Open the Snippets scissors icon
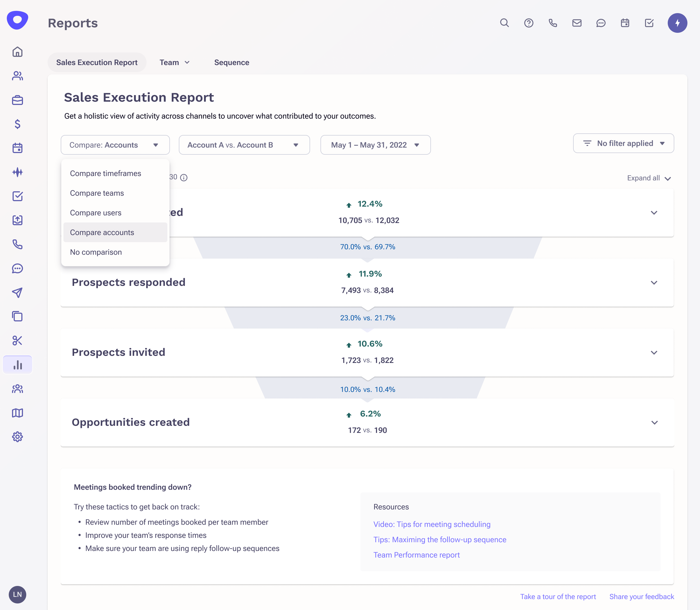The image size is (700, 610). (17, 340)
